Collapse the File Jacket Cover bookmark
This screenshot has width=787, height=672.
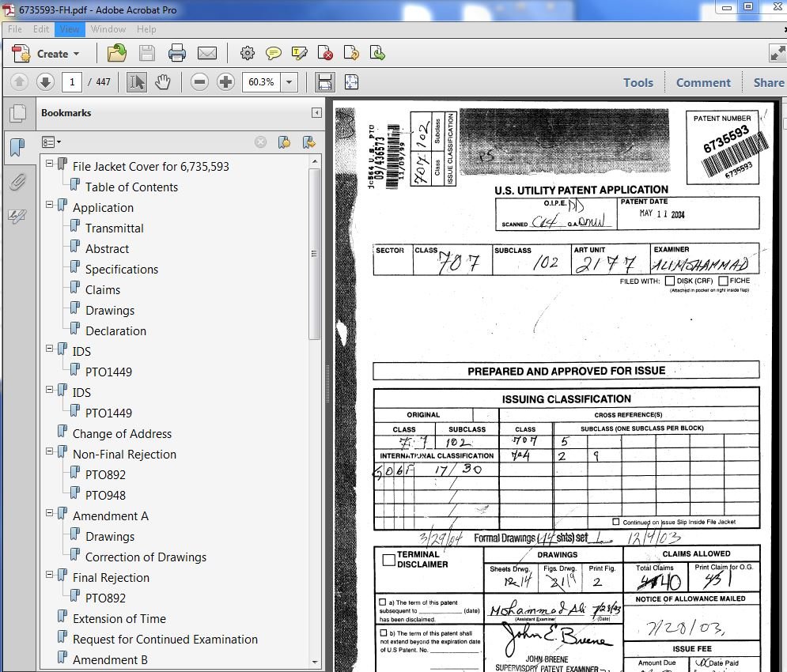pos(49,164)
